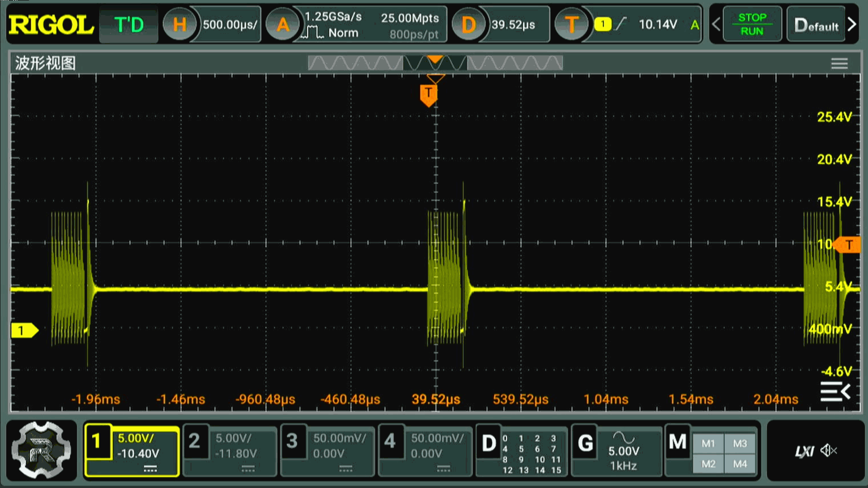
Task: Open the T trigger settings icon
Action: pyautogui.click(x=571, y=24)
